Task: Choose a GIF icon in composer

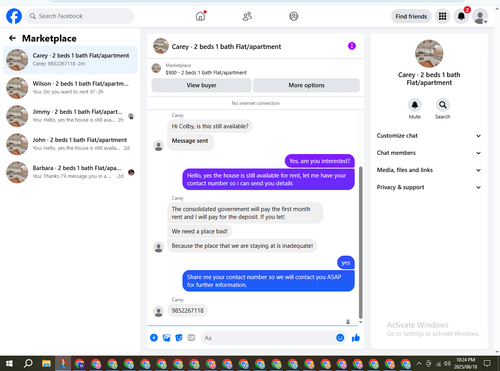Action: (191, 338)
